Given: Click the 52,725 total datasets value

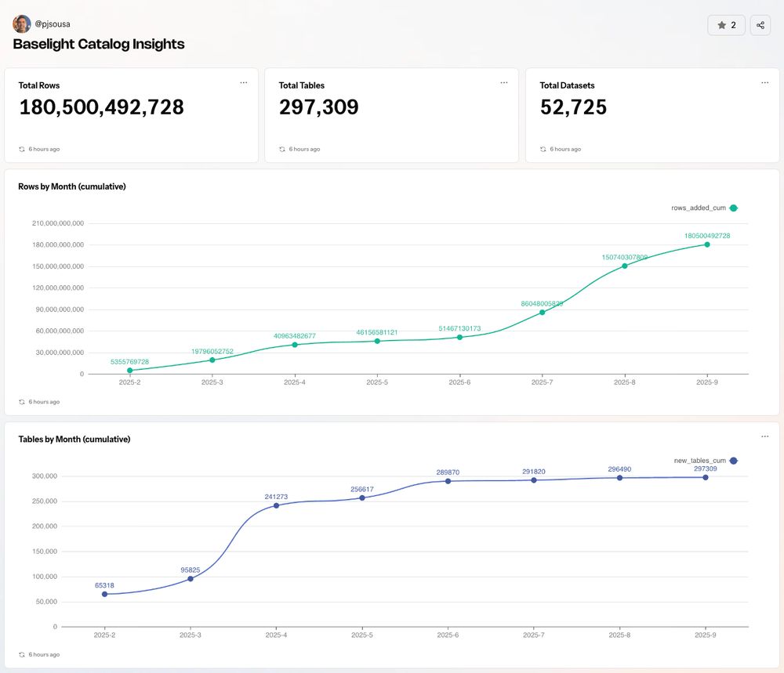Looking at the screenshot, I should 574,107.
